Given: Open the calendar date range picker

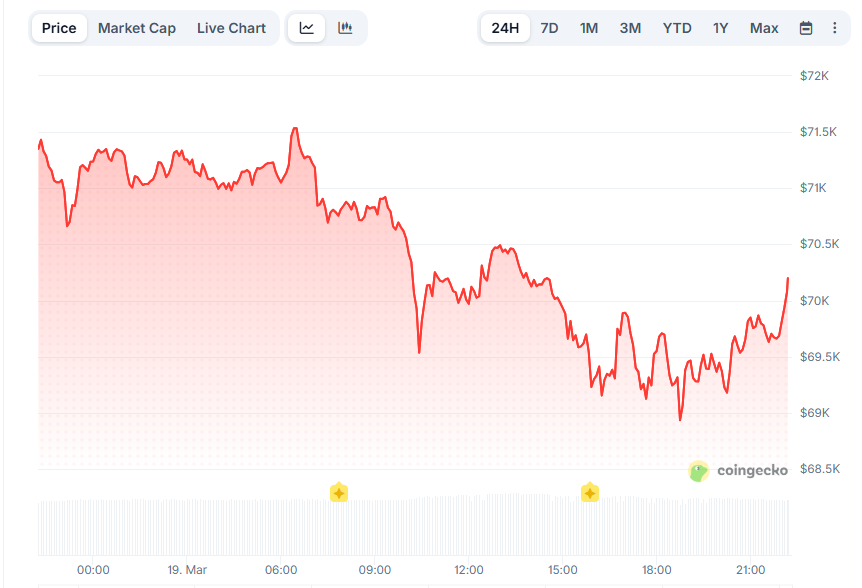Looking at the screenshot, I should point(806,28).
